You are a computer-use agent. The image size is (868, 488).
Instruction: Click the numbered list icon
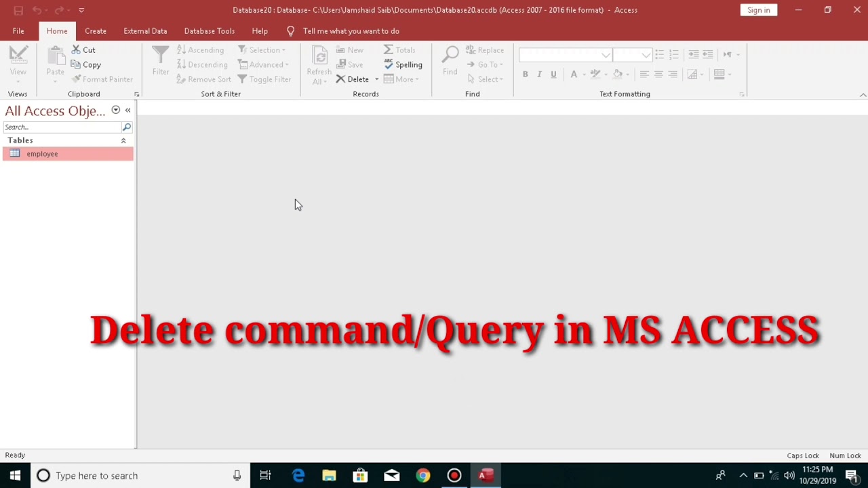point(673,54)
